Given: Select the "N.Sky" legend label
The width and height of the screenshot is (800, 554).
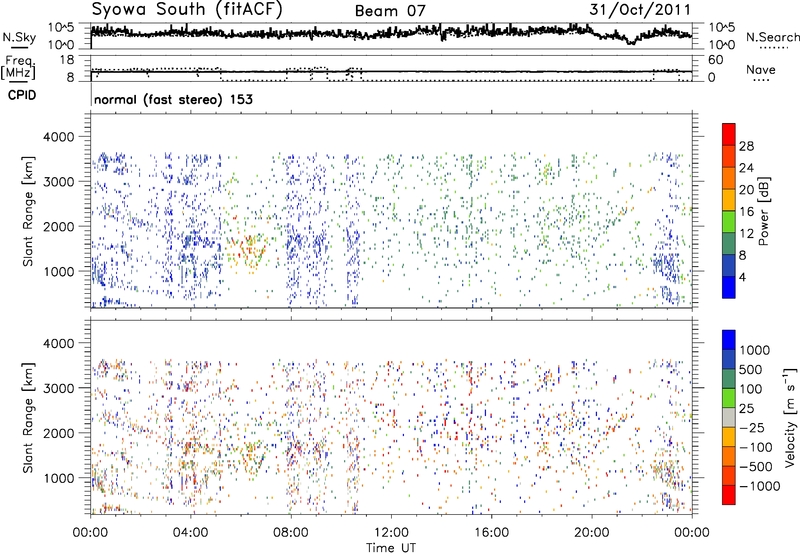Looking at the screenshot, I should 19,37.
